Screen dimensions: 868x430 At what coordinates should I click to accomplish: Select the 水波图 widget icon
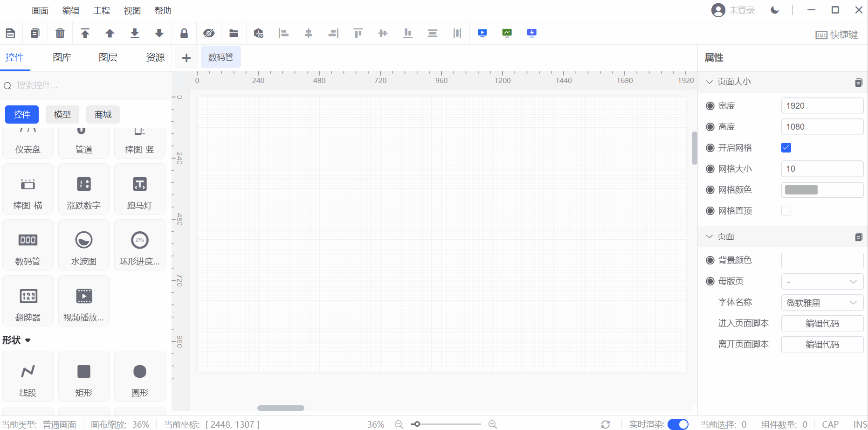pos(84,241)
